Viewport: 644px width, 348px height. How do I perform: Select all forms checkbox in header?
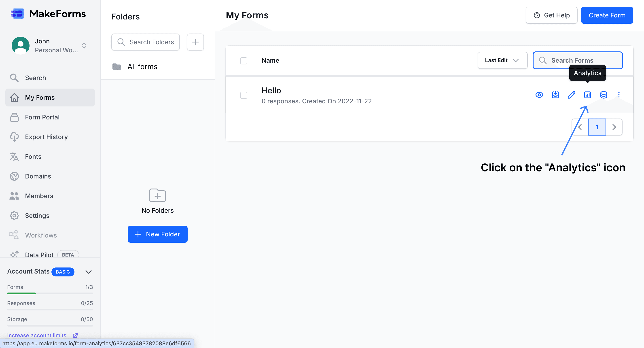[x=244, y=61]
